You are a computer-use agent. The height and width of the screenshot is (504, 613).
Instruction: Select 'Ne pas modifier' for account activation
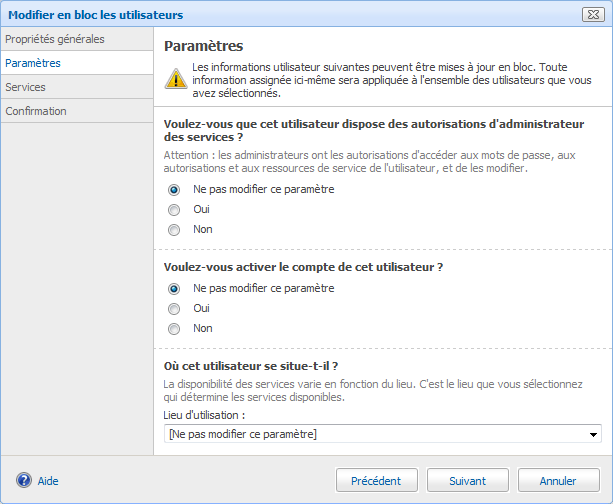click(174, 289)
